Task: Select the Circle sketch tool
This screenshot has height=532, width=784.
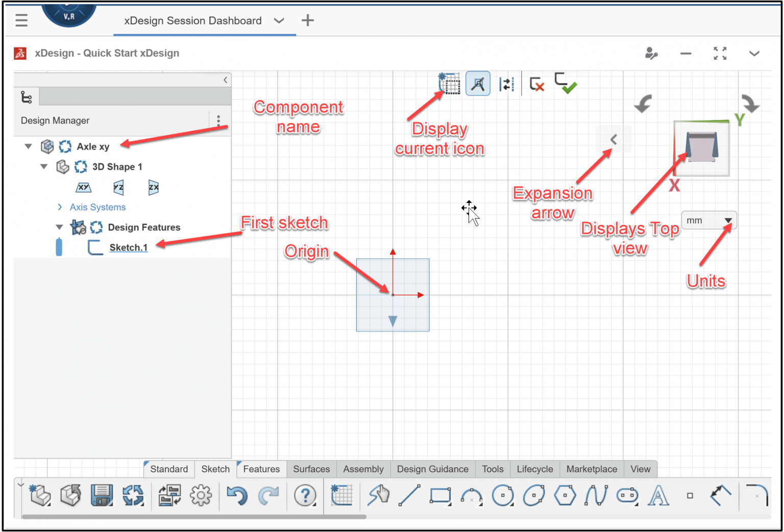Action: click(x=503, y=495)
